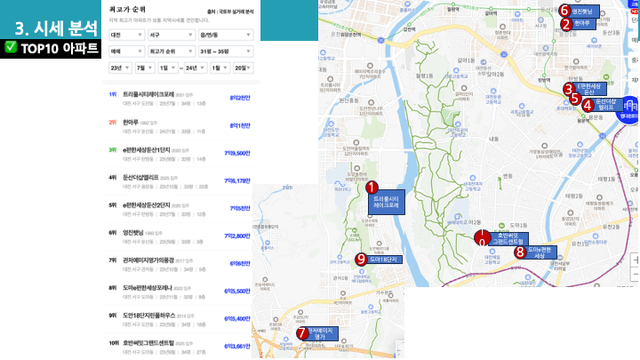Click the 8억1천만 price for 한마루
Screen dimensions: 640x360
[240, 126]
